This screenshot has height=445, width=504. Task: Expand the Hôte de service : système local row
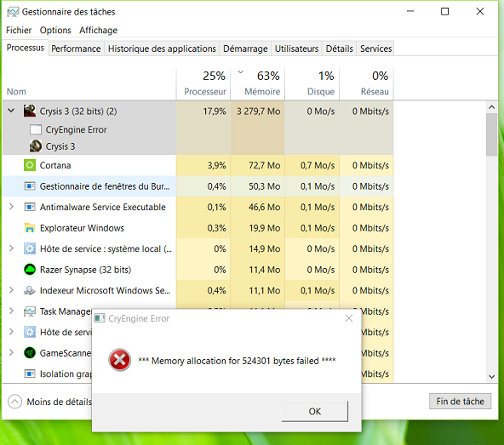point(11,248)
